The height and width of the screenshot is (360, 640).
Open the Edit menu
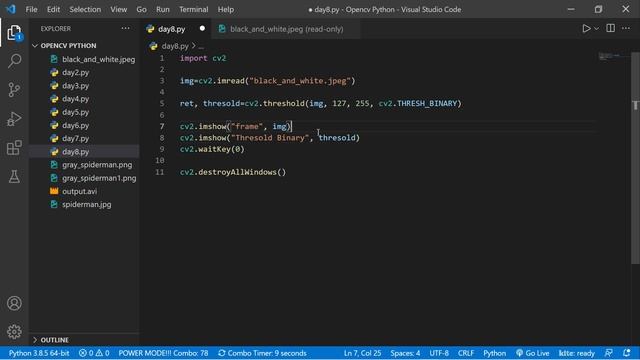(53, 9)
